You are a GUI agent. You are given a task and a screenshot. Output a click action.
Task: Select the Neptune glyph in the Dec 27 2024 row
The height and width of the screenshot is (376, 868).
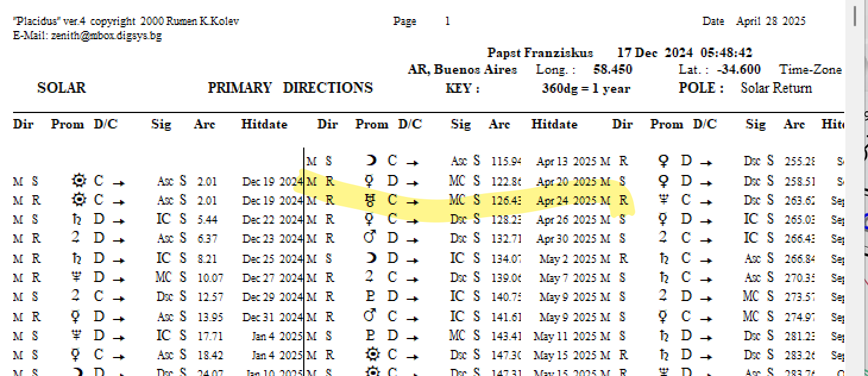click(x=76, y=277)
